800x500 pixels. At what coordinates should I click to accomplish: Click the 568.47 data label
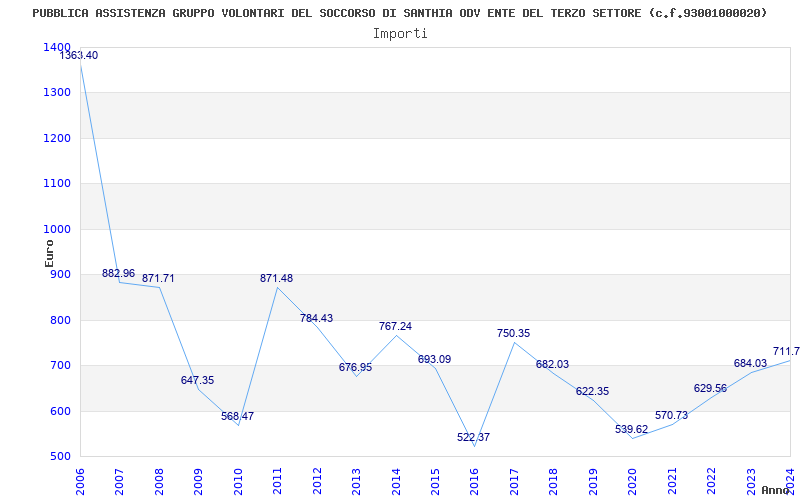pyautogui.click(x=237, y=416)
